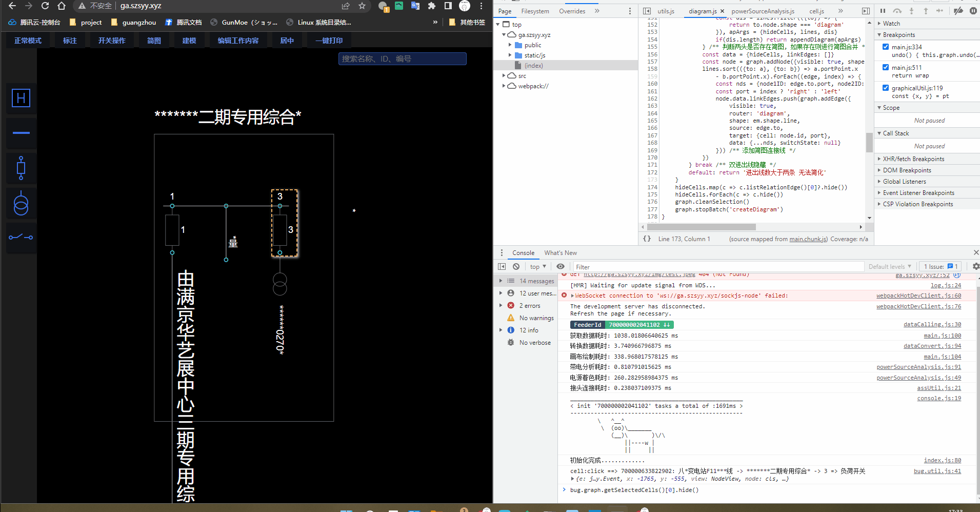Viewport: 980px width, 512px height.
Task: Open the What's New tab
Action: (x=560, y=252)
